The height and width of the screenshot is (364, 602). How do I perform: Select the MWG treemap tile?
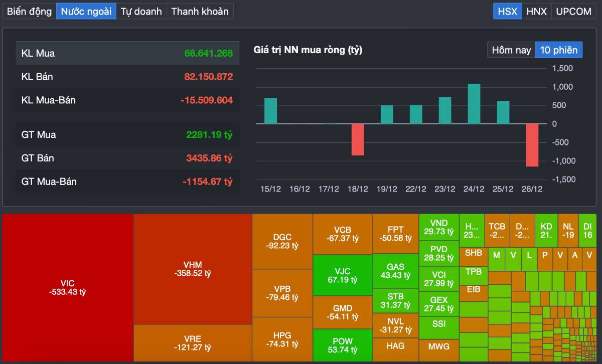point(438,350)
